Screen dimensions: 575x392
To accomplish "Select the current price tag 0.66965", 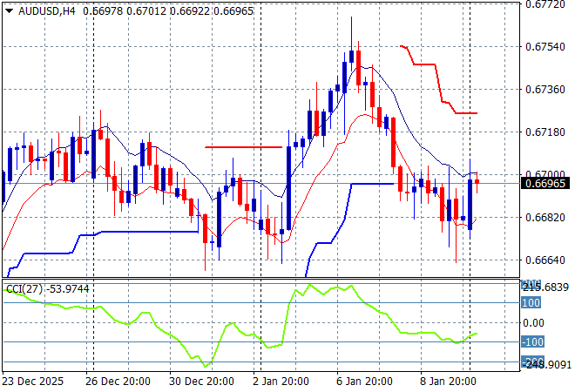I will pos(547,184).
